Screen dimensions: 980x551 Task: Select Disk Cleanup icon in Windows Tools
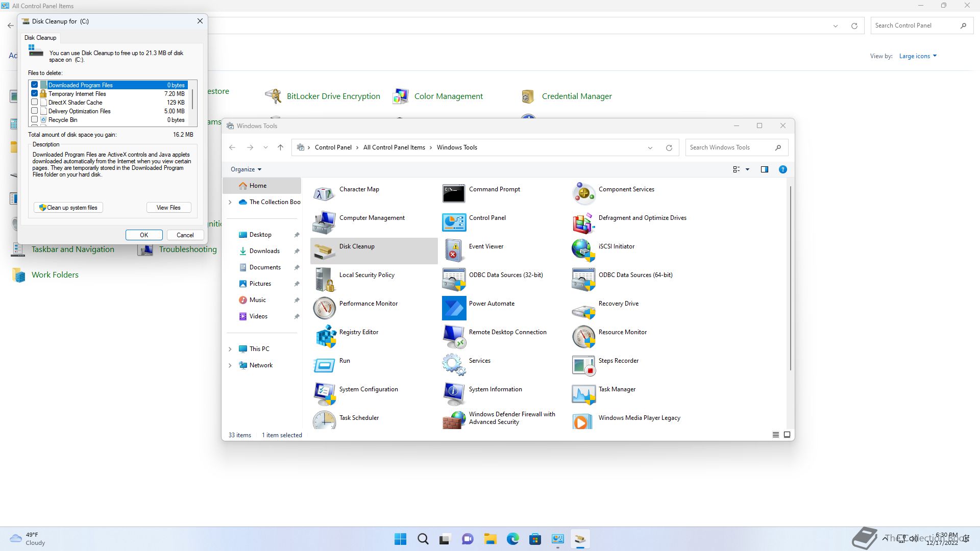click(x=325, y=251)
